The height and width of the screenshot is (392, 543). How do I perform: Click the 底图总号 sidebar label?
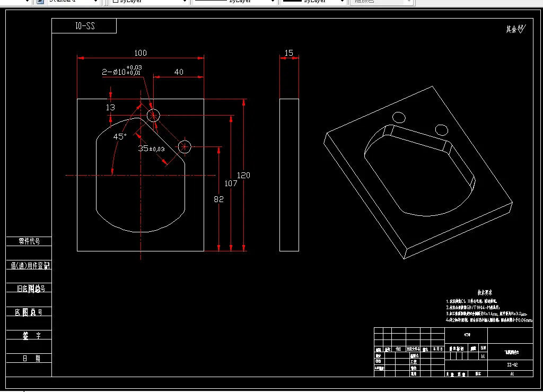tap(29, 312)
